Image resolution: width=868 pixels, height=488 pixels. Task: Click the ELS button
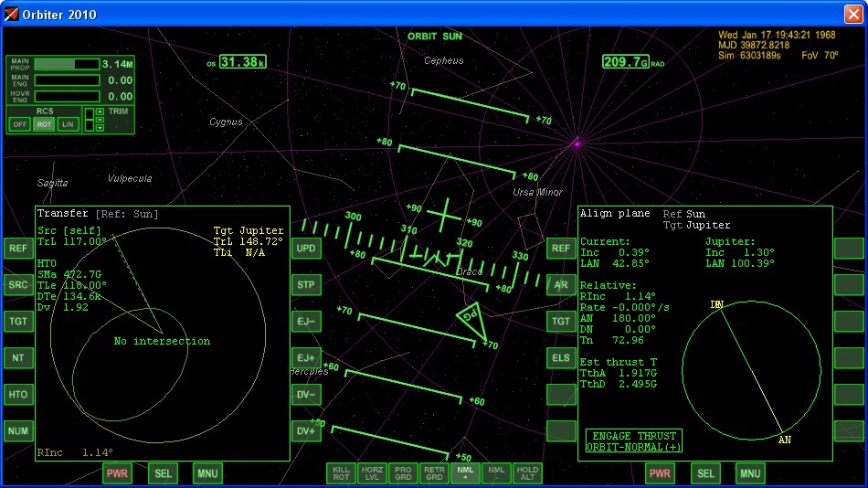pyautogui.click(x=561, y=358)
